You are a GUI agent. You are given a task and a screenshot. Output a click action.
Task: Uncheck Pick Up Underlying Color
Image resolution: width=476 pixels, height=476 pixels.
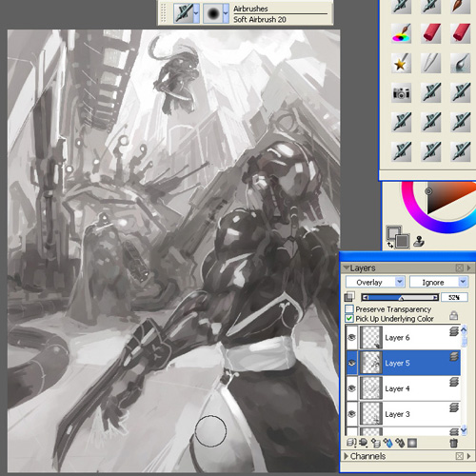coord(349,318)
